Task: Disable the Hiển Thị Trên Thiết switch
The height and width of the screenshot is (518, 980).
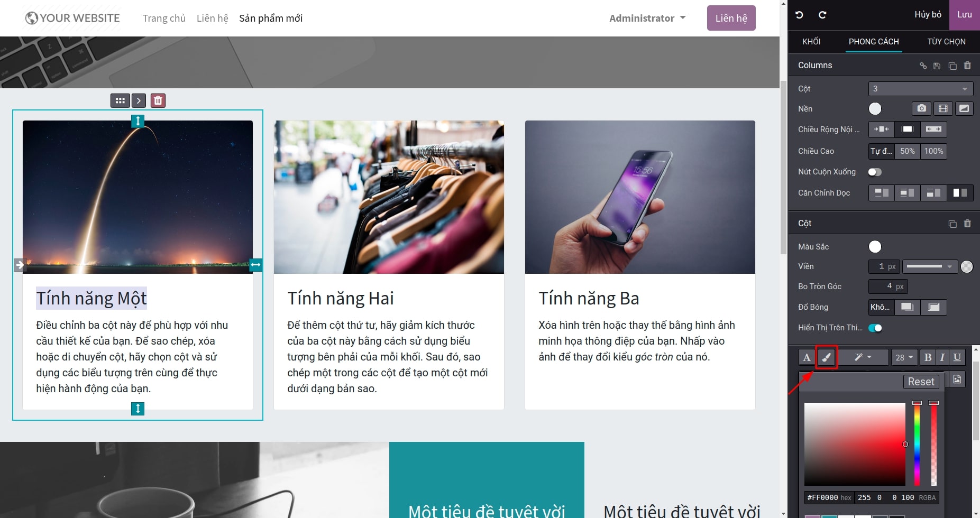Action: click(x=875, y=328)
